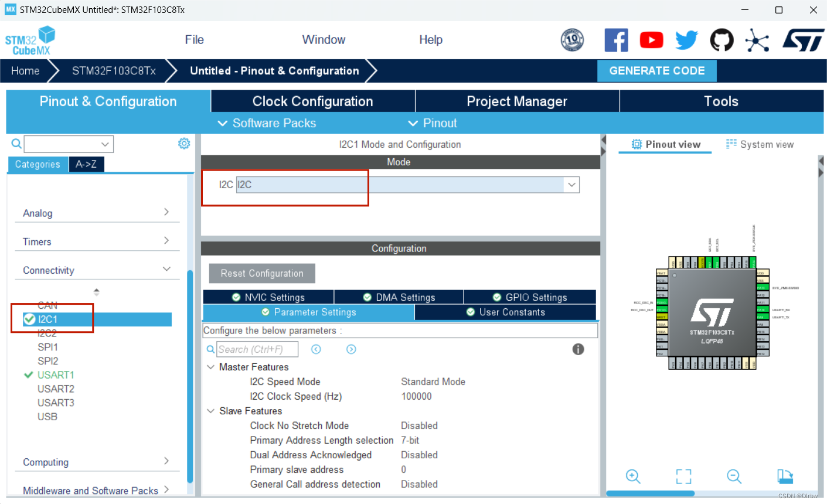The height and width of the screenshot is (504, 827).
Task: Open the peripheral search combo box
Action: tap(69, 144)
